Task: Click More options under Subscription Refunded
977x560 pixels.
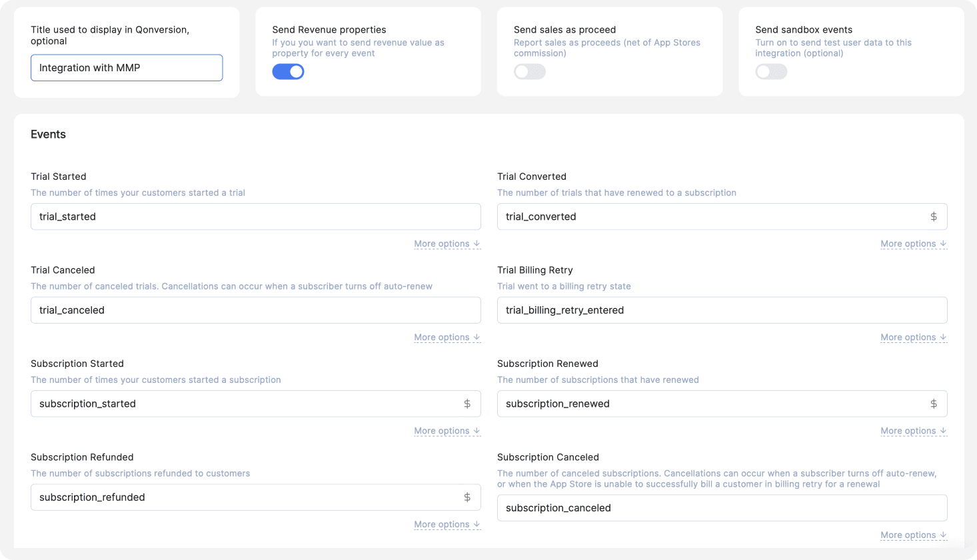Action: 447,524
